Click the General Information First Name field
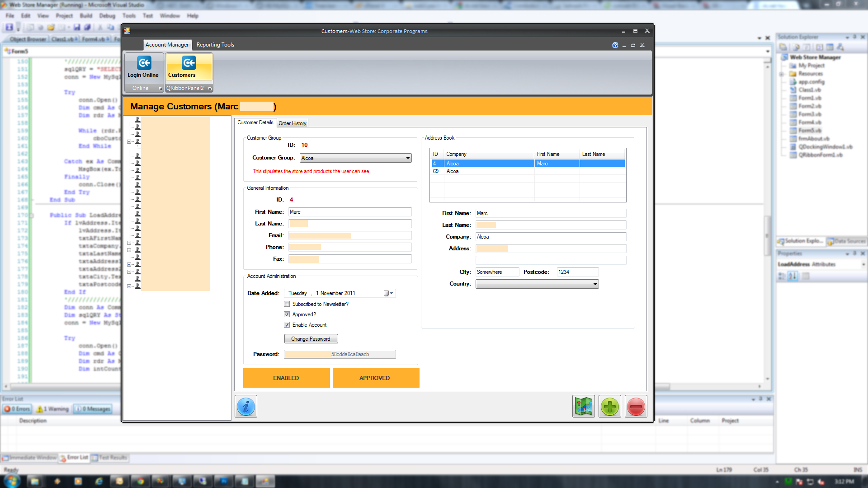Image resolution: width=868 pixels, height=488 pixels. coord(350,212)
